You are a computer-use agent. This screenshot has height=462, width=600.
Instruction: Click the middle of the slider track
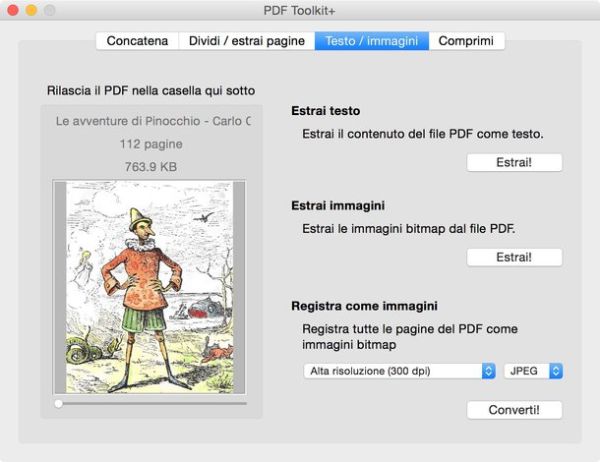(x=150, y=403)
